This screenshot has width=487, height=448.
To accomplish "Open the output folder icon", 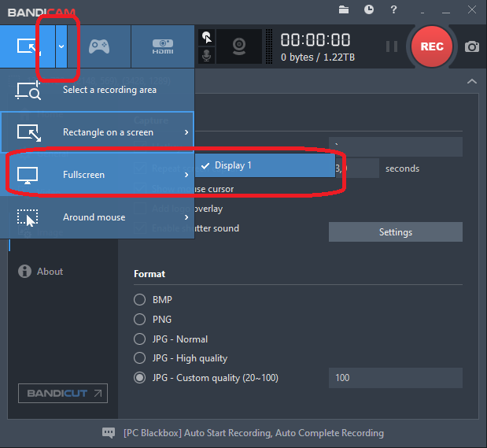I will (344, 9).
